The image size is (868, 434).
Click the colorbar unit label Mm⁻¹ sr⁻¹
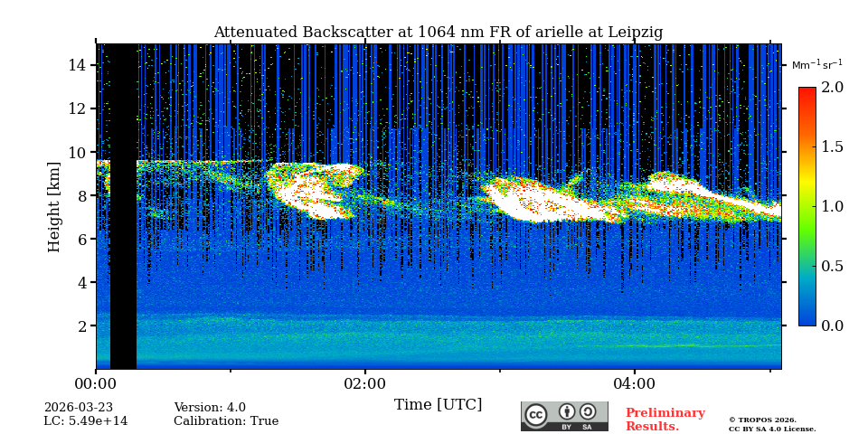816,65
